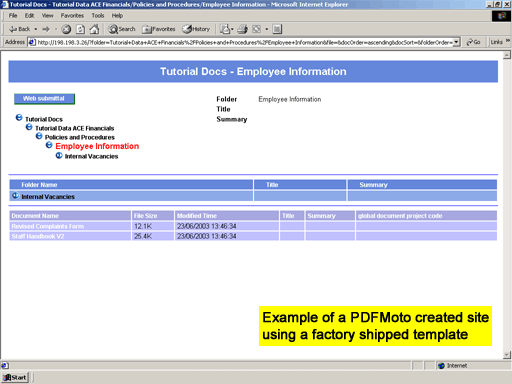Click the Windows Start button

[15, 377]
